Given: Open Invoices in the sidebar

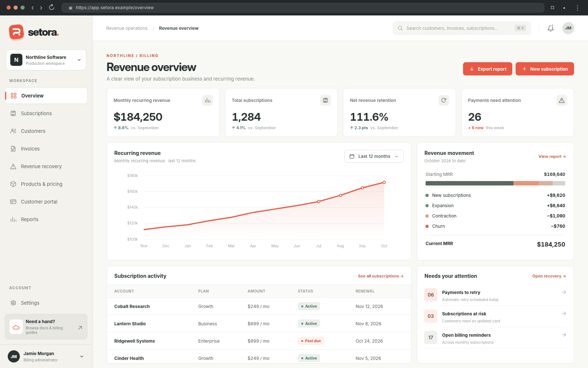Looking at the screenshot, I should [x=46, y=149].
